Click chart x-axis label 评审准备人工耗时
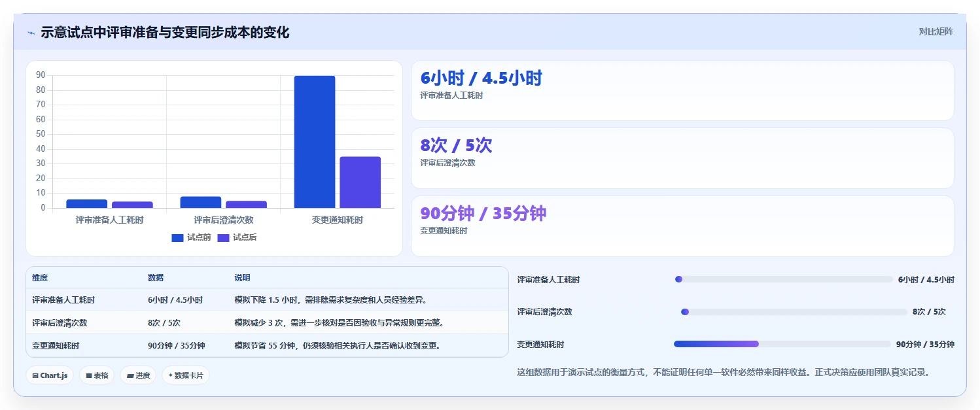The height and width of the screenshot is (410, 980). (109, 220)
